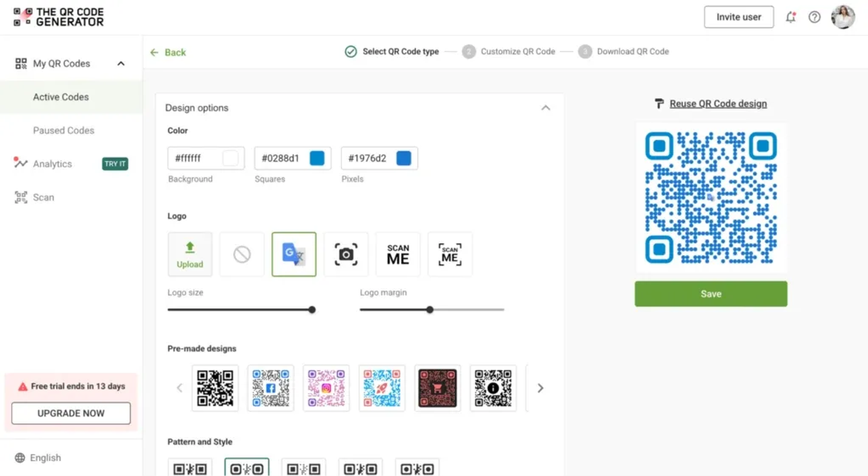Click the Upload logo button
The width and height of the screenshot is (868, 476).
click(x=190, y=254)
